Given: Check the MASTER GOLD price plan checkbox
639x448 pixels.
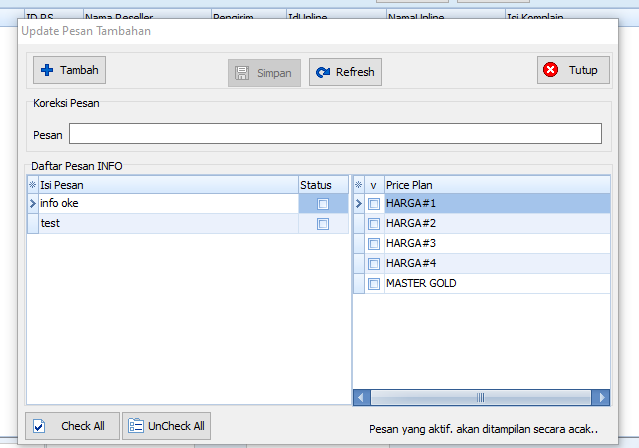Looking at the screenshot, I should (374, 284).
